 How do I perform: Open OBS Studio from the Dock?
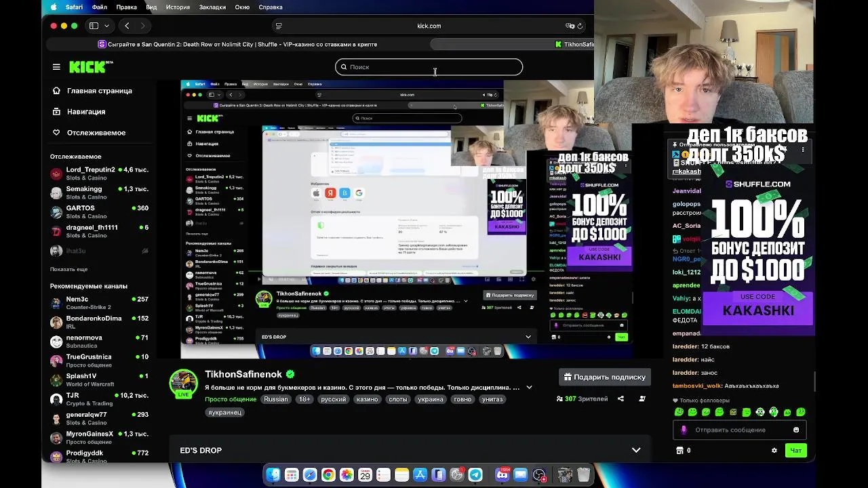[539, 475]
